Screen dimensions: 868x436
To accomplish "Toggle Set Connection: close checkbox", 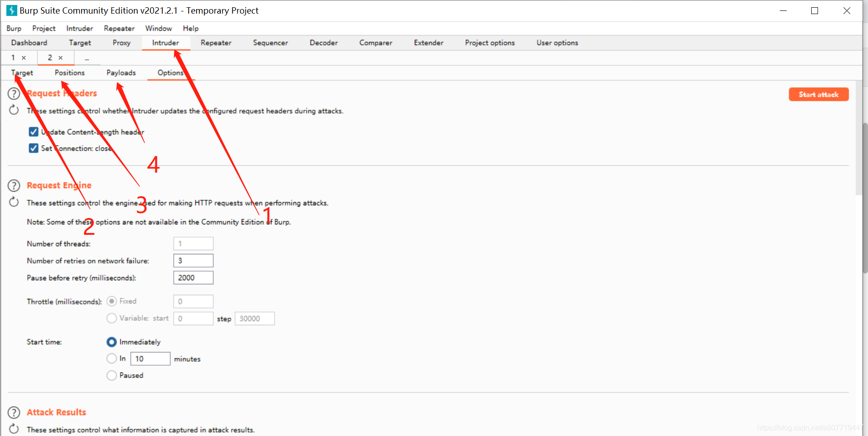I will point(34,148).
